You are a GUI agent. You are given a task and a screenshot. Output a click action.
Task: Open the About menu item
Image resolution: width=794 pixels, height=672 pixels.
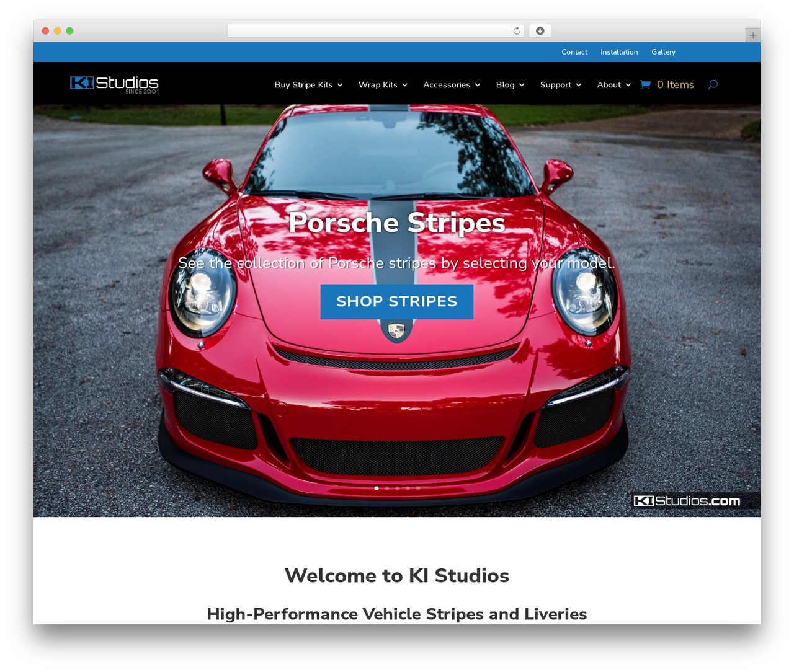[x=609, y=85]
